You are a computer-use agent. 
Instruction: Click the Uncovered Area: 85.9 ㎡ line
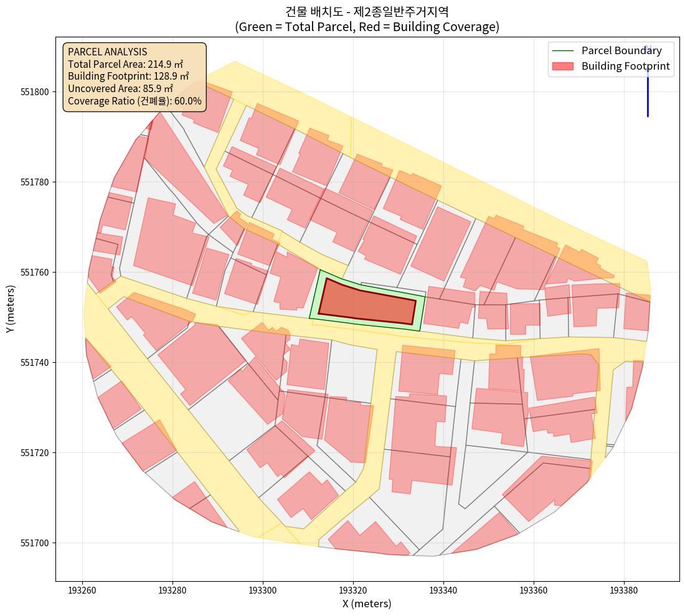[x=121, y=88]
